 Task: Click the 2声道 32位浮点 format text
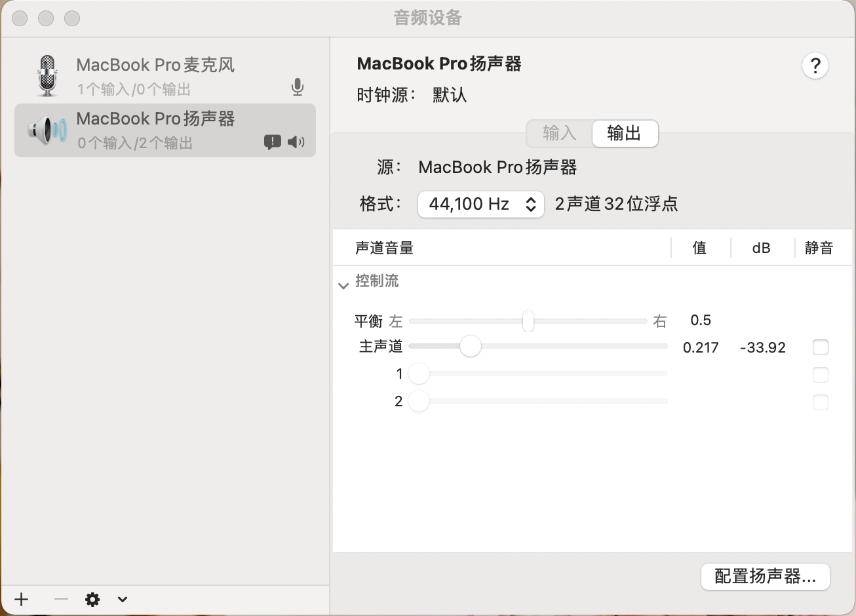coord(616,204)
